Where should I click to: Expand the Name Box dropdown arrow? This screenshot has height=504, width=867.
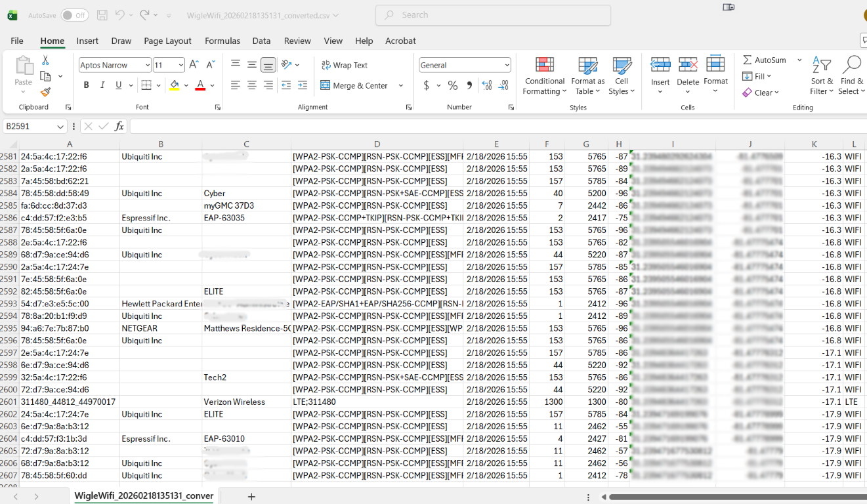tap(60, 127)
